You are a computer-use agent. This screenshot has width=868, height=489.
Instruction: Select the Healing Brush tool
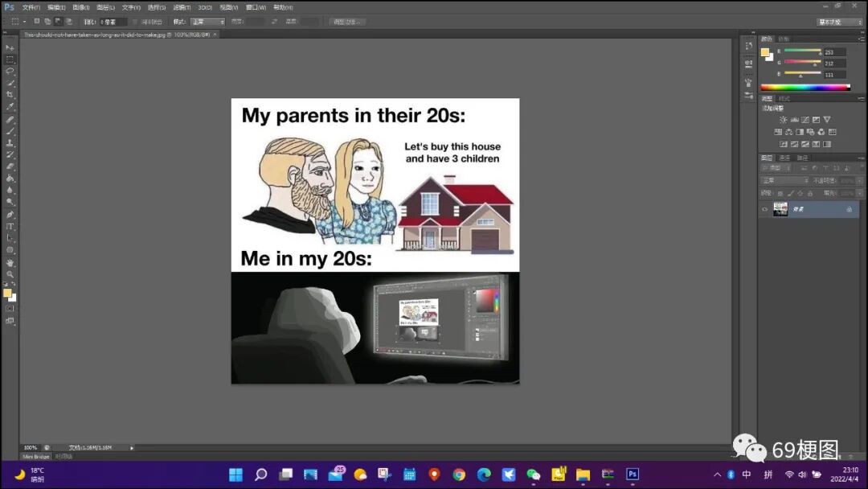tap(10, 119)
